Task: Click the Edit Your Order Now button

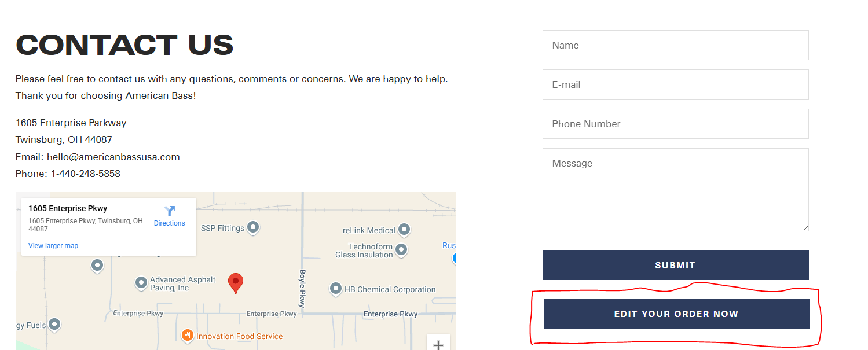Action: tap(676, 314)
